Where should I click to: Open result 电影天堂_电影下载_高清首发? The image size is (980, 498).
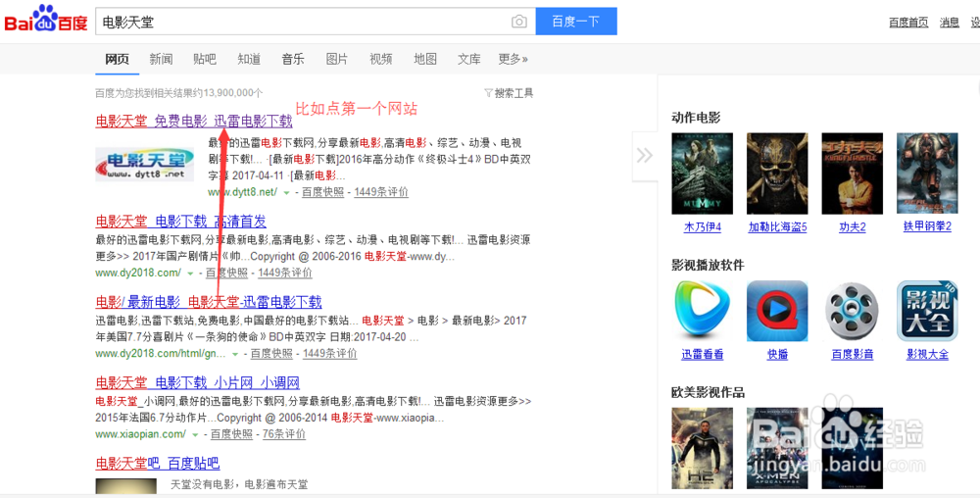(x=180, y=222)
